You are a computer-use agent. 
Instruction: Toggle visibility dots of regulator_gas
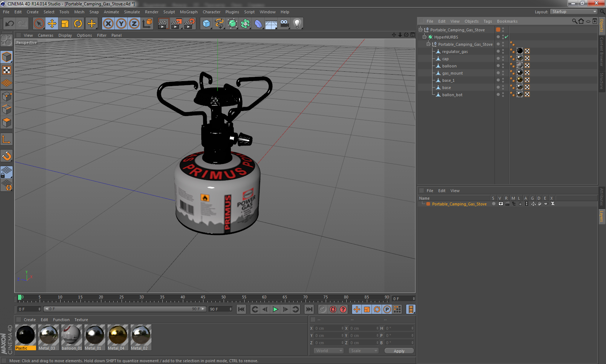point(503,52)
